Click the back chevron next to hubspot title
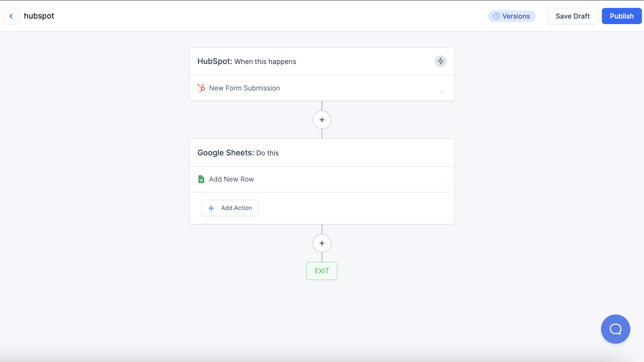 (11, 16)
